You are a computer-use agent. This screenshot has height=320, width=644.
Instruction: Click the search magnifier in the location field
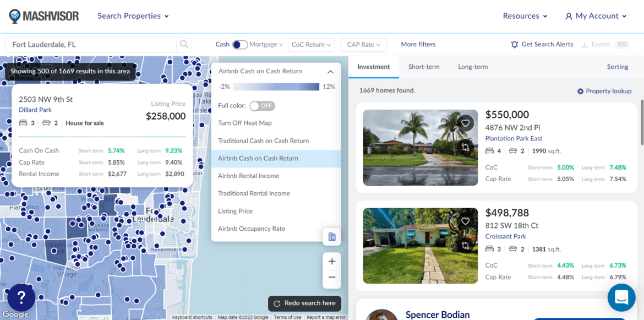(184, 44)
